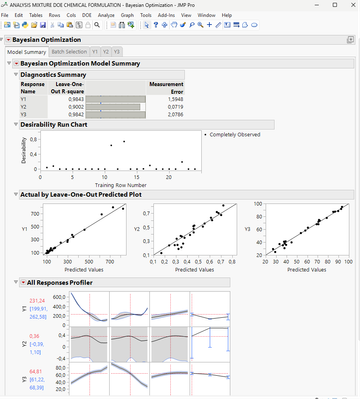360x399 pixels.
Task: Open the Add-Ins menu
Action: [166, 15]
